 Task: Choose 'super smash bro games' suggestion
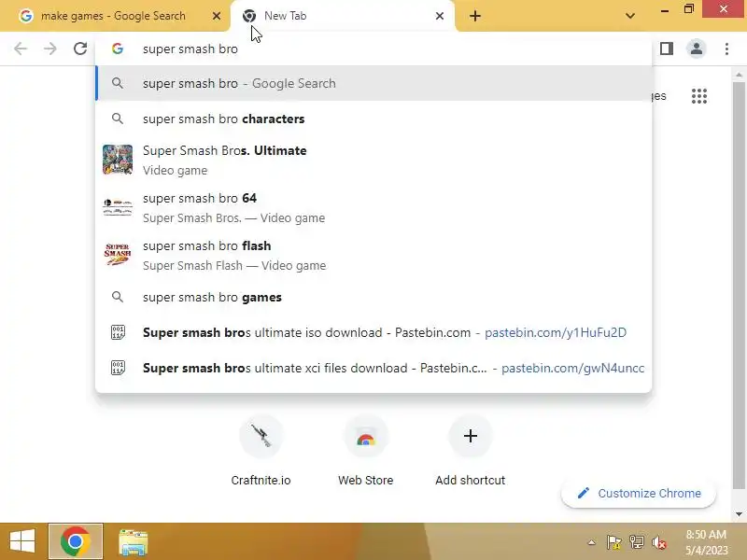[x=373, y=297]
